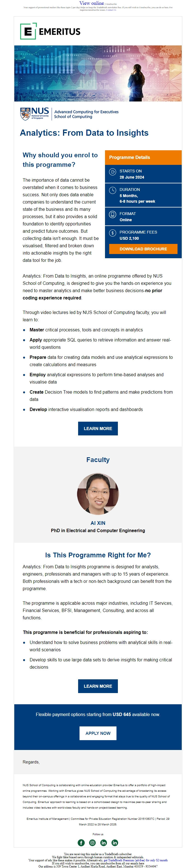Click the Download Brochure button
Viewport: 196px width, 868px height.
pos(143,249)
